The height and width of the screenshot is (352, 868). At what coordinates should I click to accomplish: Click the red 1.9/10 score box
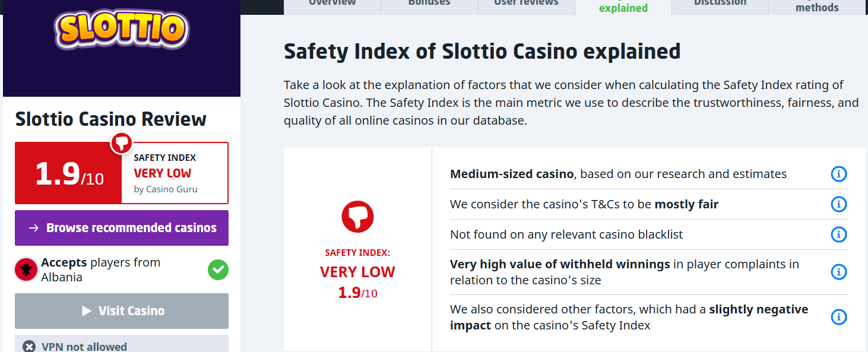(x=69, y=173)
